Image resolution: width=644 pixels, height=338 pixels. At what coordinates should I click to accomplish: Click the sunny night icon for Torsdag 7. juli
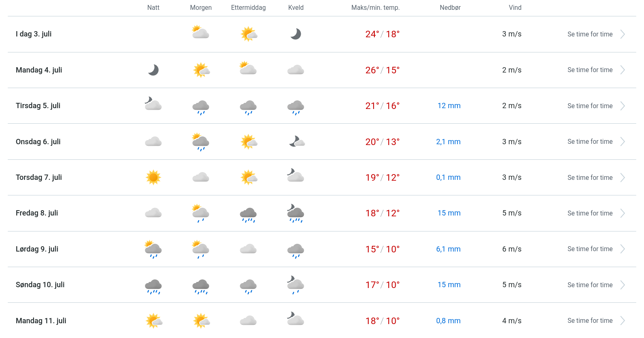coord(153,177)
